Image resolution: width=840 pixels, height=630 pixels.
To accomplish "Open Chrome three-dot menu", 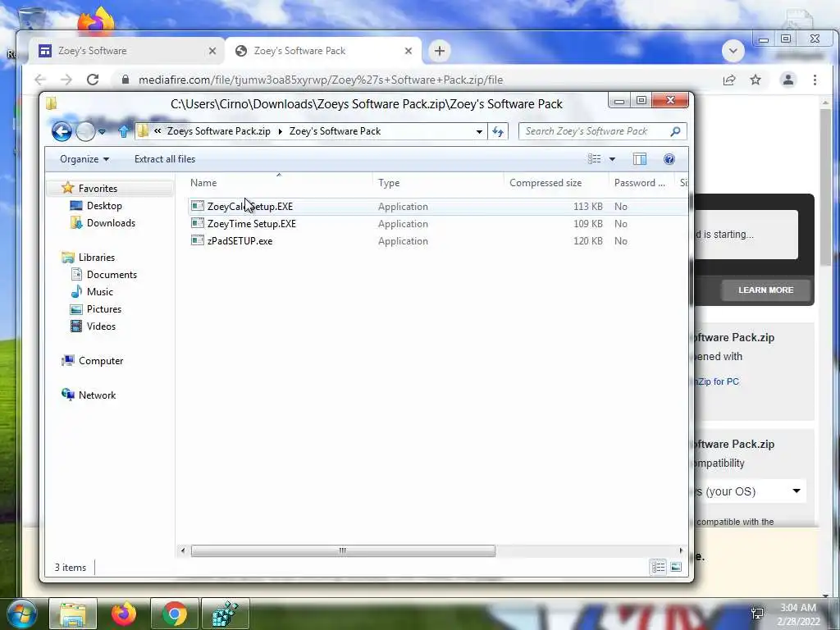I will pos(815,80).
